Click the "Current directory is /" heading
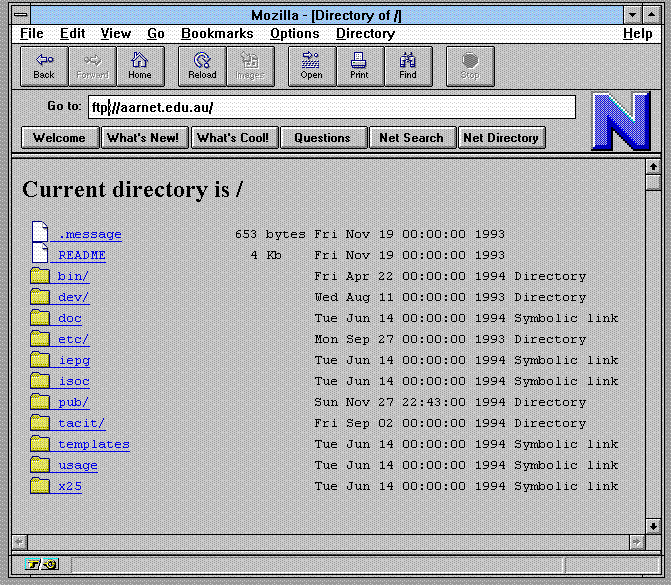Screen dimensions: 671x585 pyautogui.click(x=132, y=190)
